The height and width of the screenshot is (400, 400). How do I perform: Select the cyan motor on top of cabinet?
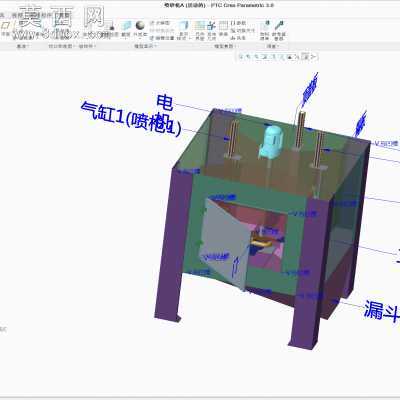[x=271, y=141]
